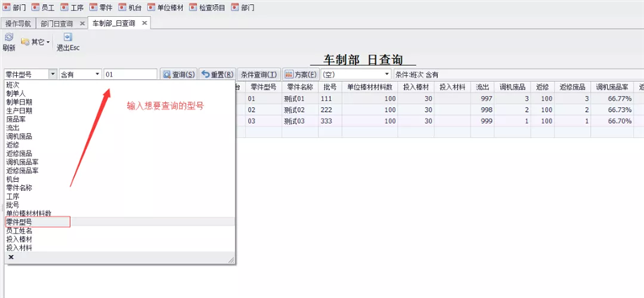Close the 部门日查询 tab
The image size is (644, 298).
coord(82,23)
